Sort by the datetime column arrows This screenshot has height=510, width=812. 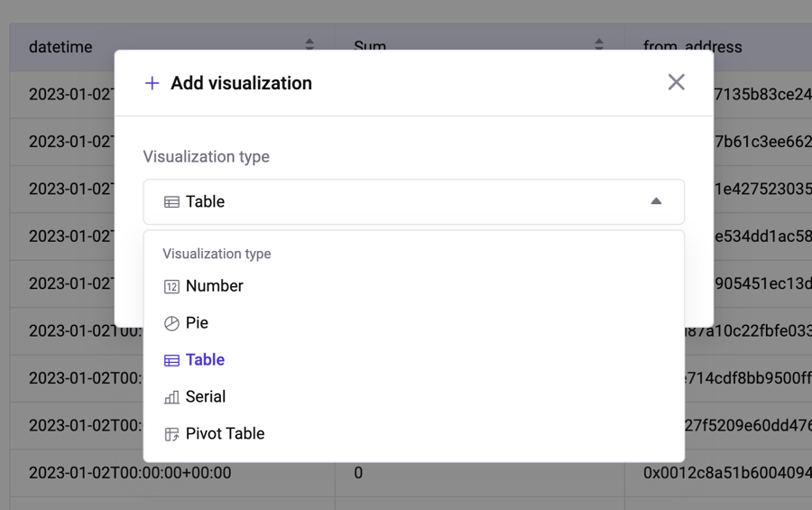(x=309, y=44)
